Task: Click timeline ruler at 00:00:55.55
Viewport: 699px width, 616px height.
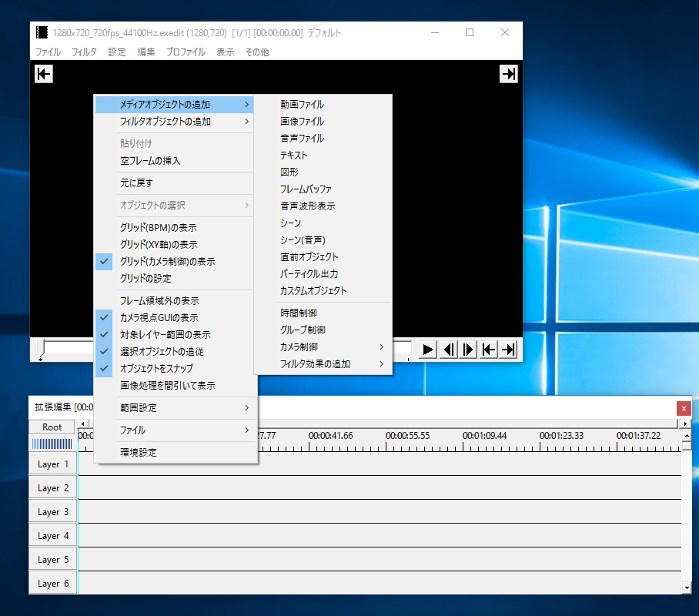Action: click(407, 435)
